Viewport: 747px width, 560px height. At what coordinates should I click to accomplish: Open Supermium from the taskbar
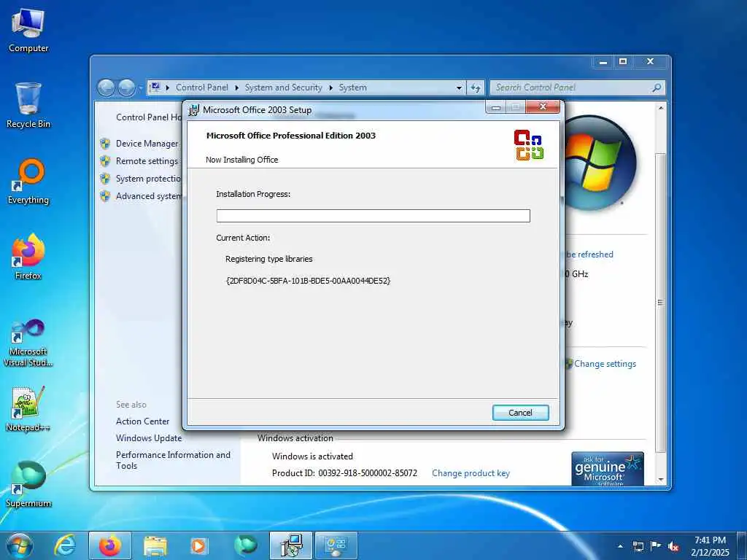(x=245, y=545)
